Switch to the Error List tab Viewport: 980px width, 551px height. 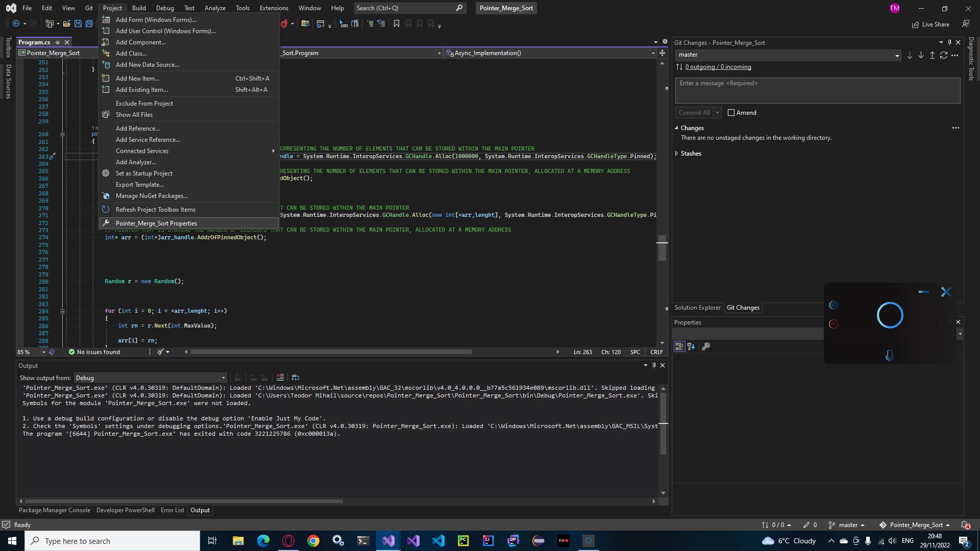coord(172,510)
